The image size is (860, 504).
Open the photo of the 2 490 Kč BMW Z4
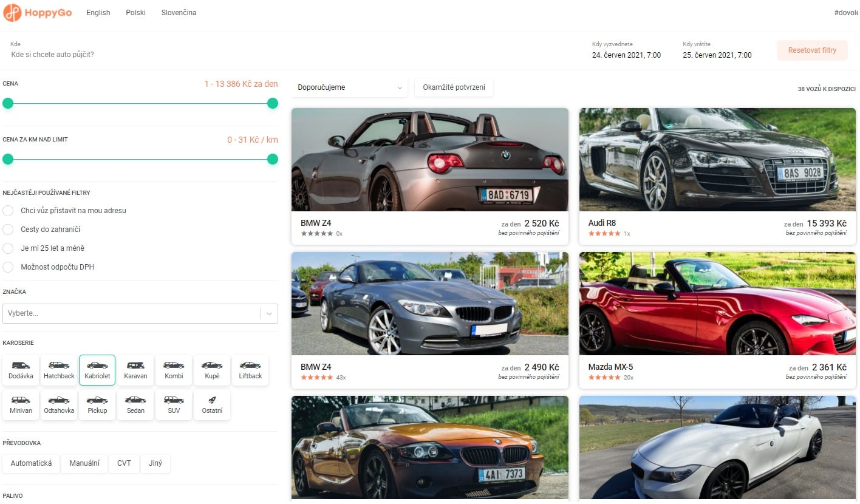[430, 304]
